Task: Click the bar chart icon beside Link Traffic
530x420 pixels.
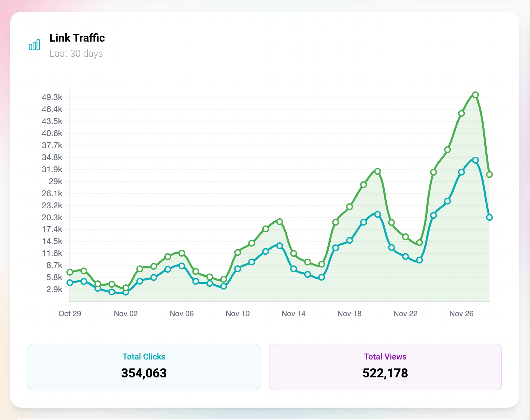Action: coord(34,44)
